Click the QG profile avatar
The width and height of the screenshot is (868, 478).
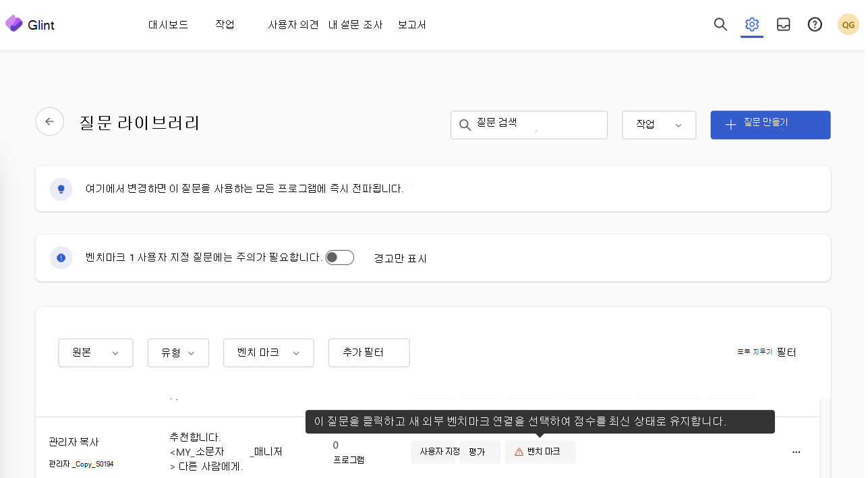coord(848,24)
